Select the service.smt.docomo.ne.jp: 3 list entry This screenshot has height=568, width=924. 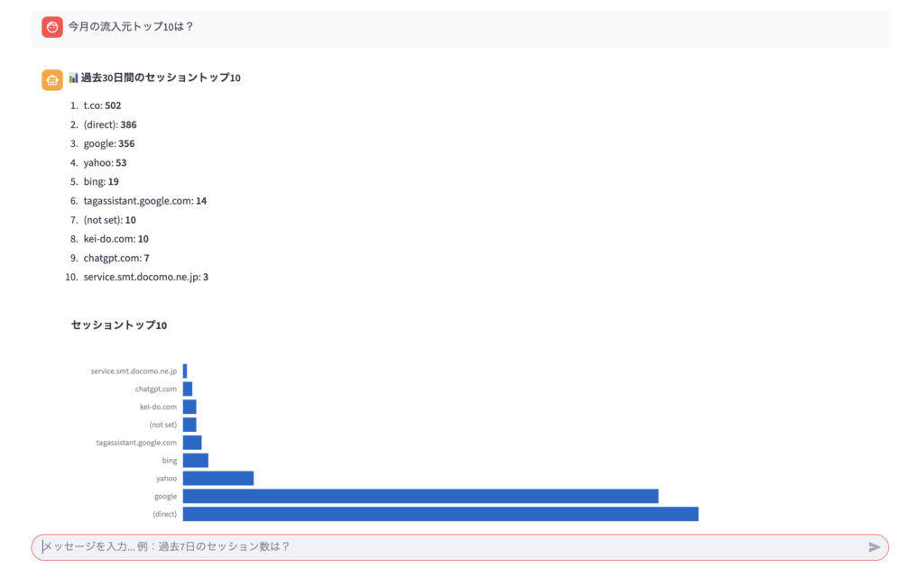pyautogui.click(x=145, y=277)
